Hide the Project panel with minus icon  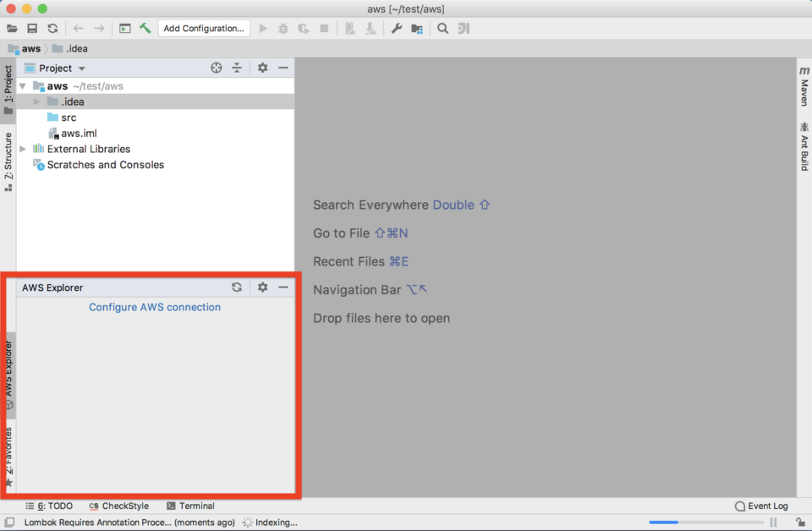pyautogui.click(x=283, y=68)
